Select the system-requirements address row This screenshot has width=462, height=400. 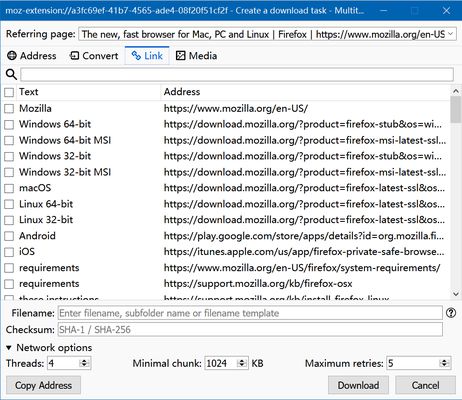click(302, 268)
